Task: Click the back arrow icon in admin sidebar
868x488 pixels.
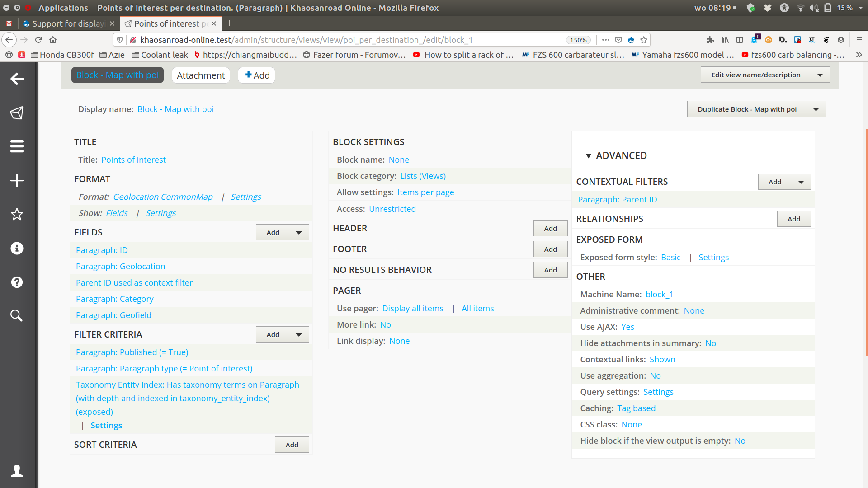Action: (x=17, y=79)
